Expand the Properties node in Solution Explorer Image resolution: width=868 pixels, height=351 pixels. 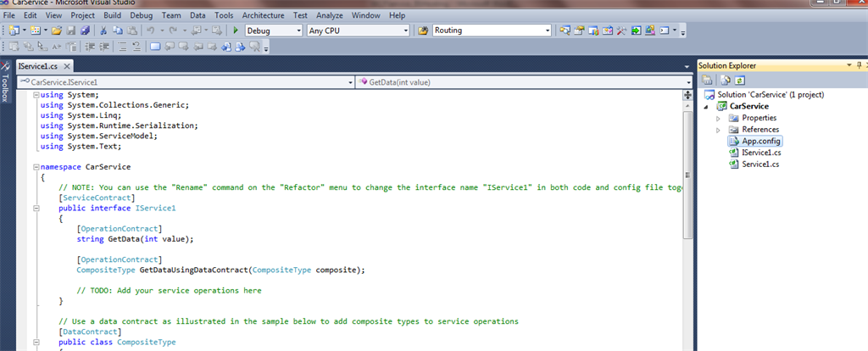point(719,118)
